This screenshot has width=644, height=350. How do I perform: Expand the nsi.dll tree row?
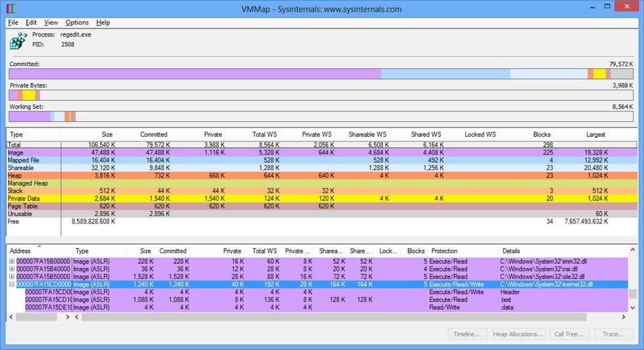tap(12, 269)
